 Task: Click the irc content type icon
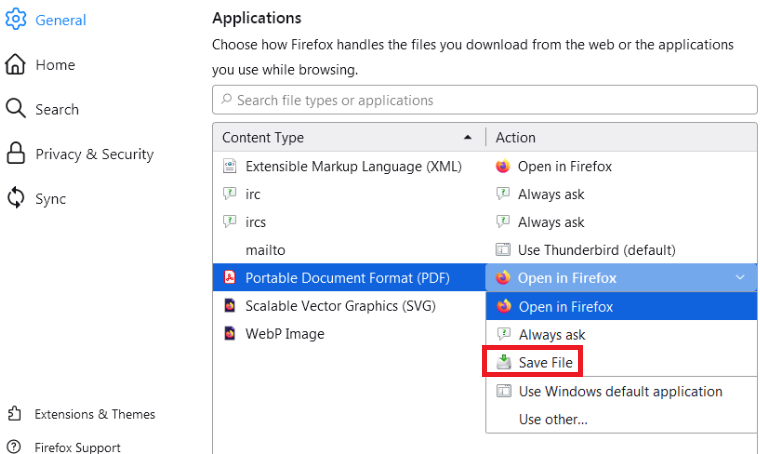coord(229,194)
